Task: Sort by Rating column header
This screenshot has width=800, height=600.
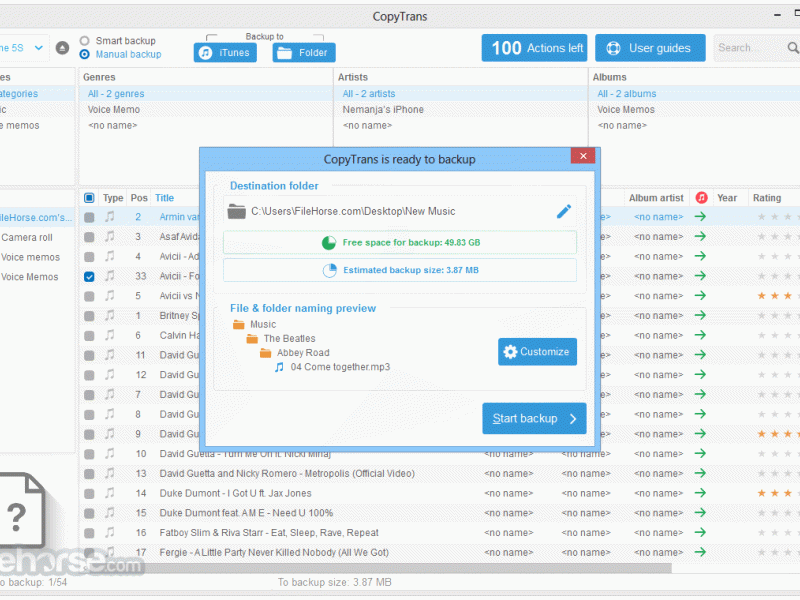Action: pyautogui.click(x=767, y=198)
